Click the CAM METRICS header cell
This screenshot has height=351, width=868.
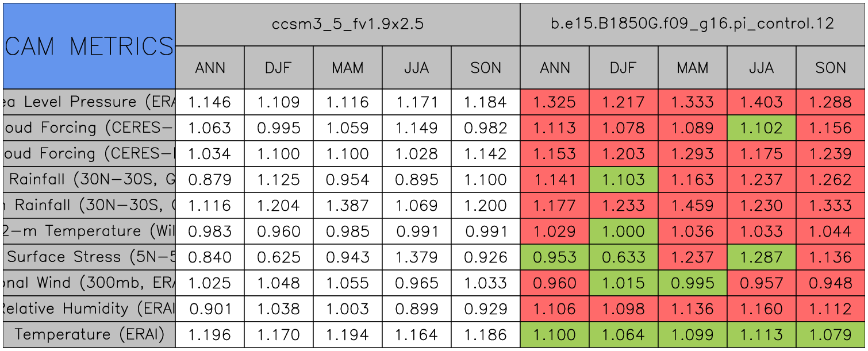tap(89, 46)
